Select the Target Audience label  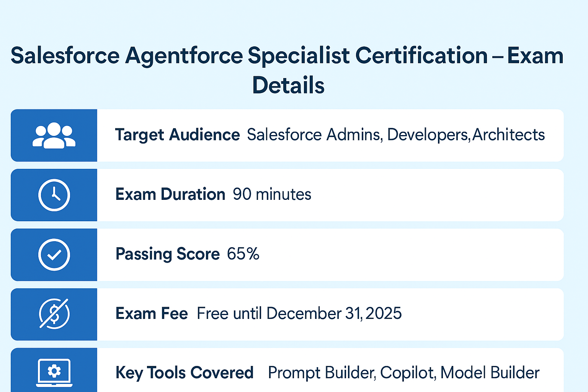(178, 135)
